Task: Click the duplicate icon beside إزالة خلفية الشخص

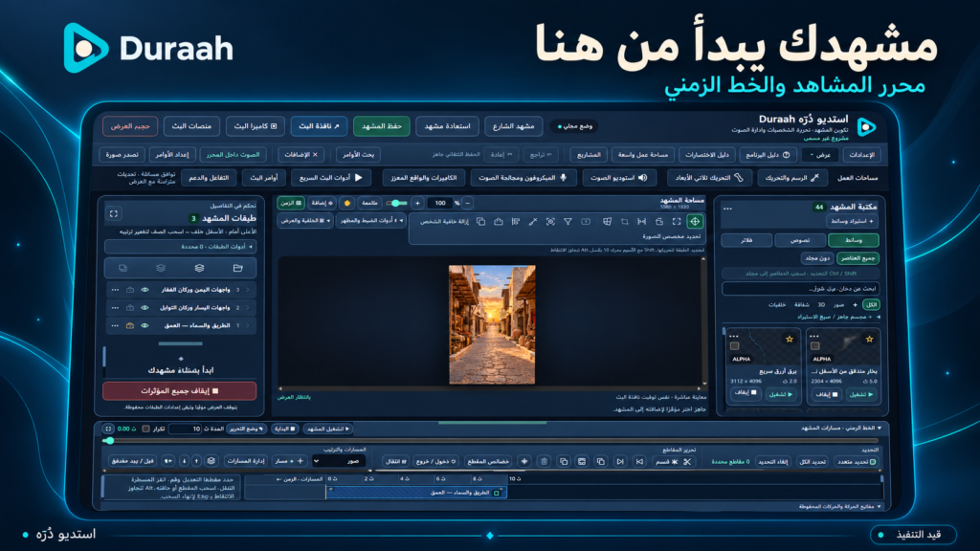Action: (480, 221)
